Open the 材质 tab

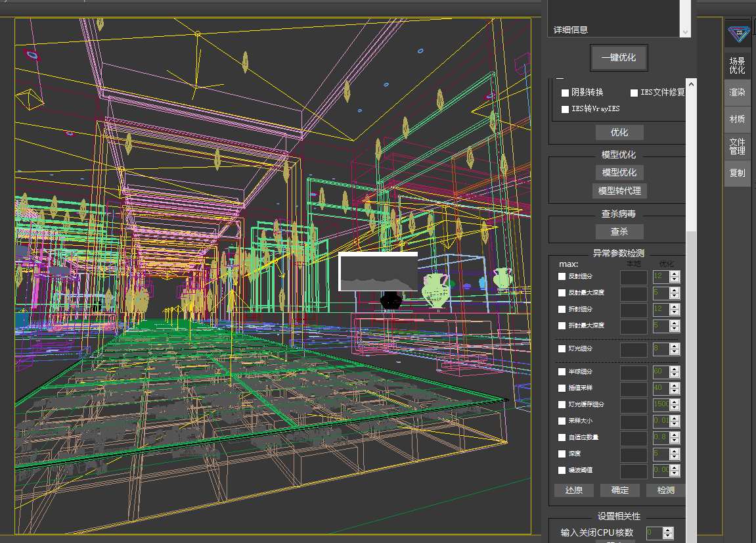[737, 120]
